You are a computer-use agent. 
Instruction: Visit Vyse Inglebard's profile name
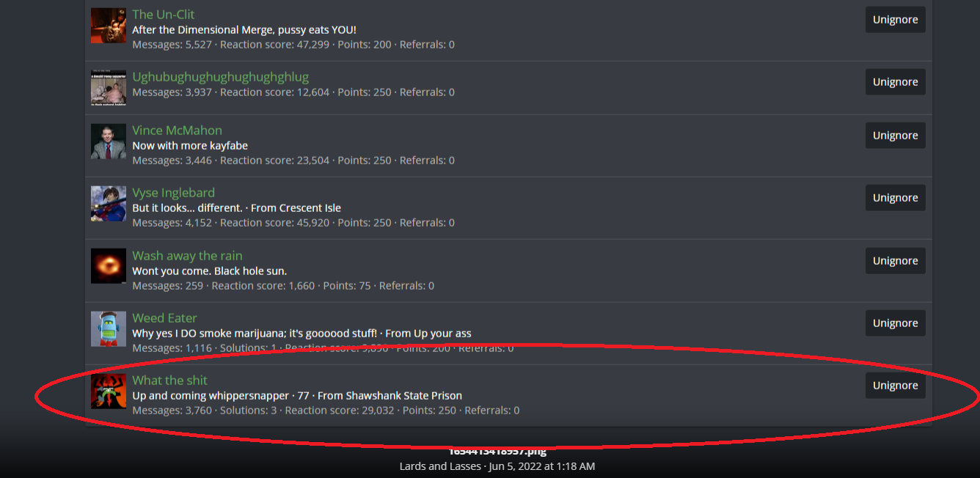173,193
